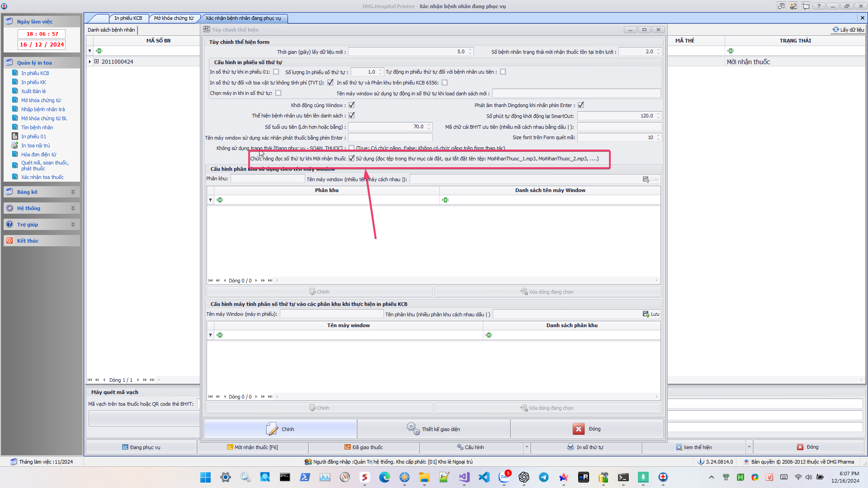The height and width of the screenshot is (488, 868).
Task: Click the Lưu save icon for phân khu
Action: coord(646,179)
